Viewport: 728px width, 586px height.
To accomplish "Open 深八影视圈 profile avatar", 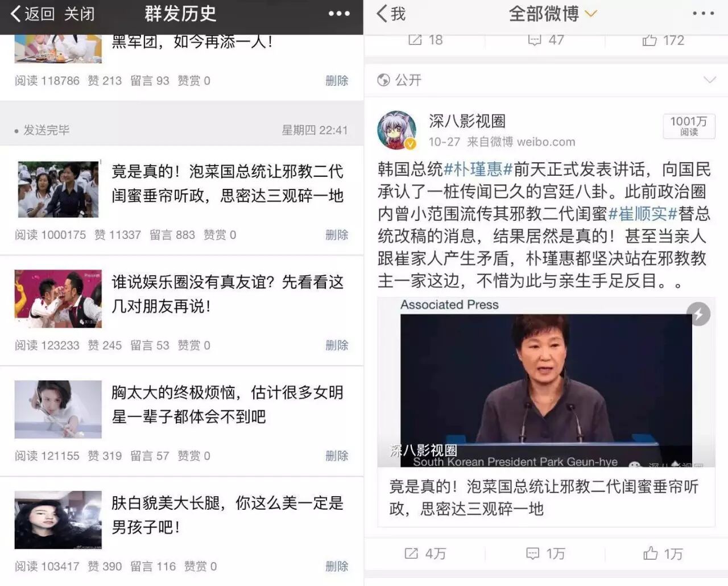I will click(397, 130).
